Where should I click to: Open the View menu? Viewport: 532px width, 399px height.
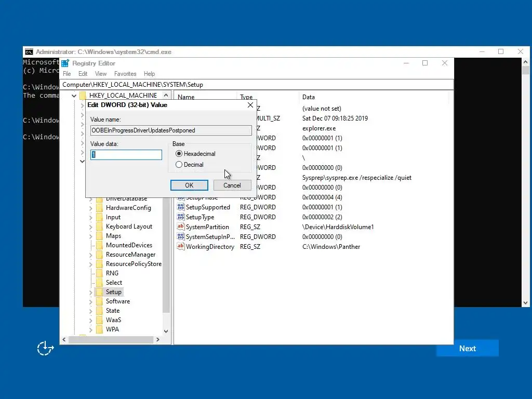coord(101,74)
